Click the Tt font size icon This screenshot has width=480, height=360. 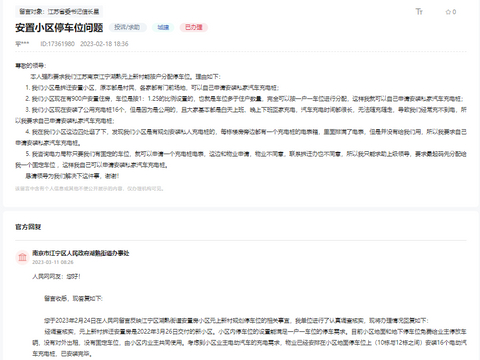tap(419, 12)
